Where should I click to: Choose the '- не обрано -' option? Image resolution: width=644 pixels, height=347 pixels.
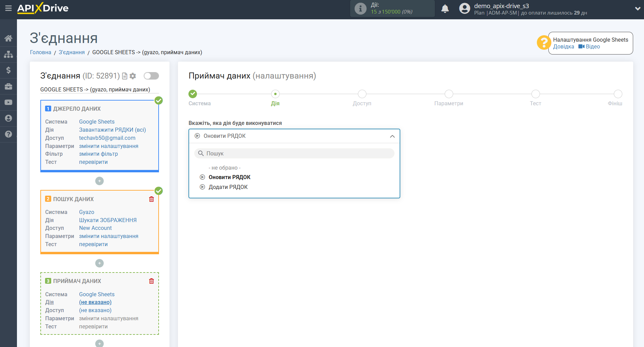click(224, 168)
